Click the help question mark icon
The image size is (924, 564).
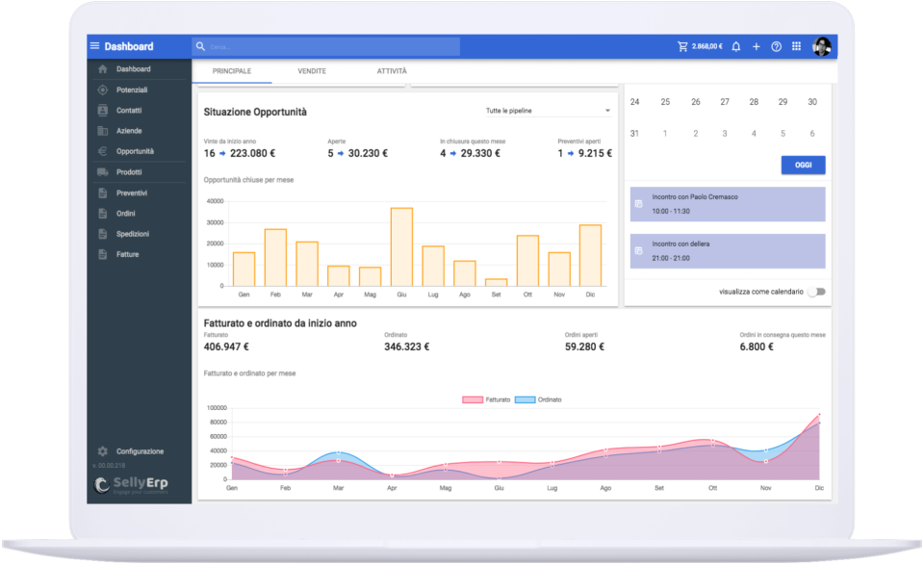(x=775, y=45)
